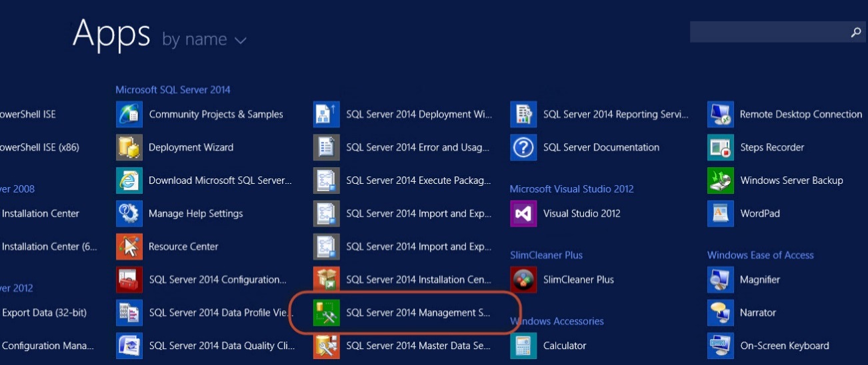868x365 pixels.
Task: Launch SQL Server 2014 Reporting Services tool
Action: click(x=600, y=115)
